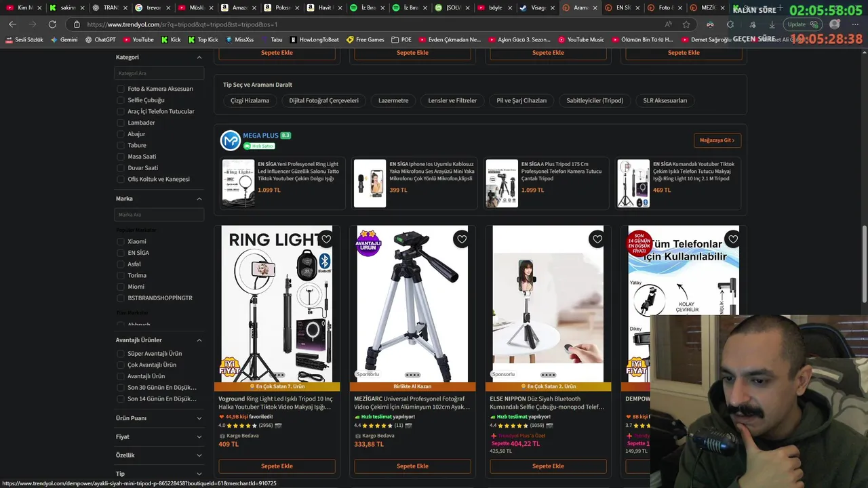Screen dimensions: 868x488
Task: Select the Lazermetre filter chip
Action: point(393,100)
